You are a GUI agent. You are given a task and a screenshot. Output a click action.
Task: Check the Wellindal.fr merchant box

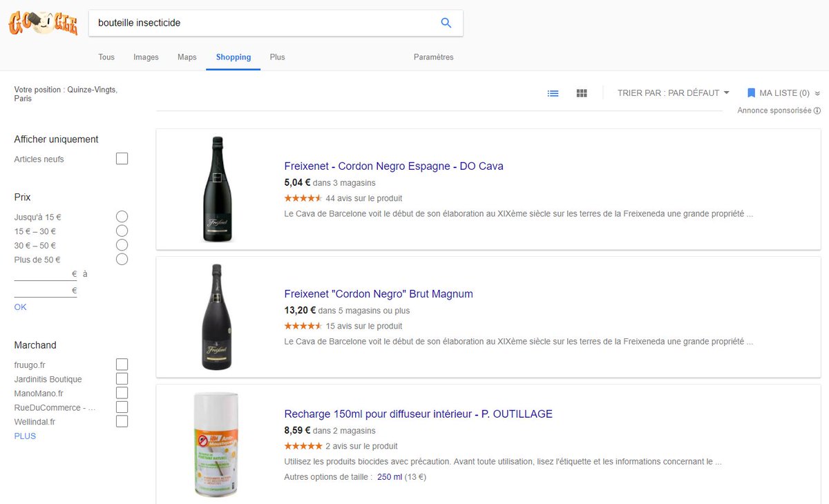(x=122, y=421)
